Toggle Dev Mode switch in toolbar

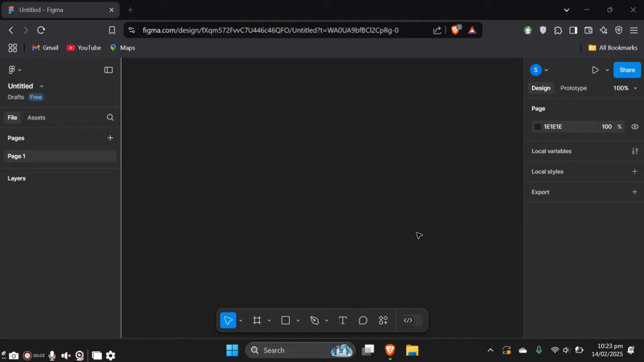(412, 320)
